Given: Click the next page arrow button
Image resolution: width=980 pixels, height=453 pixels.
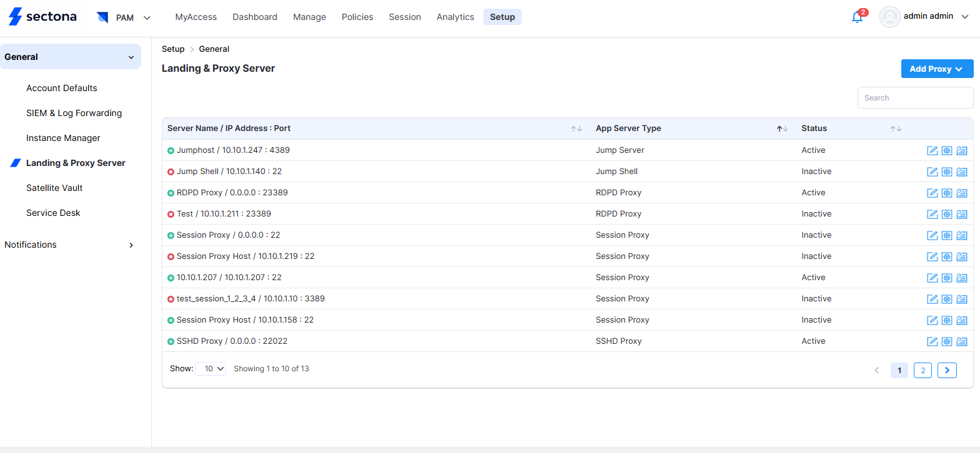Looking at the screenshot, I should (947, 370).
